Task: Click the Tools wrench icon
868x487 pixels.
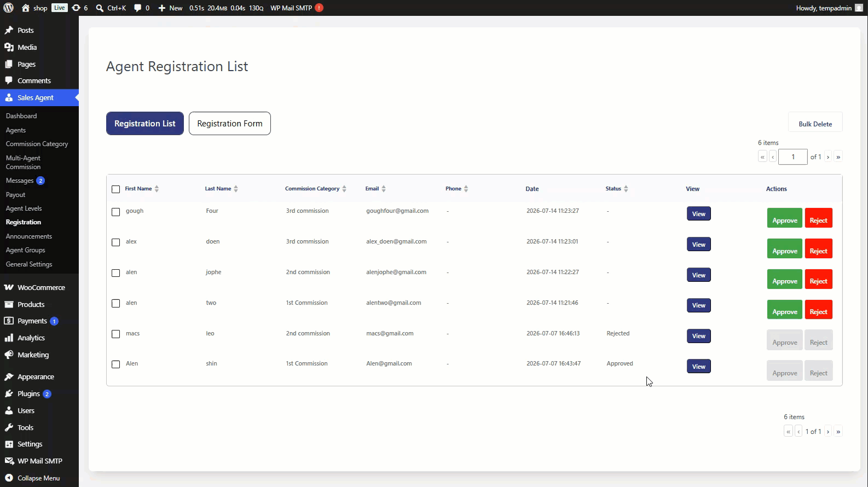Action: 9,427
